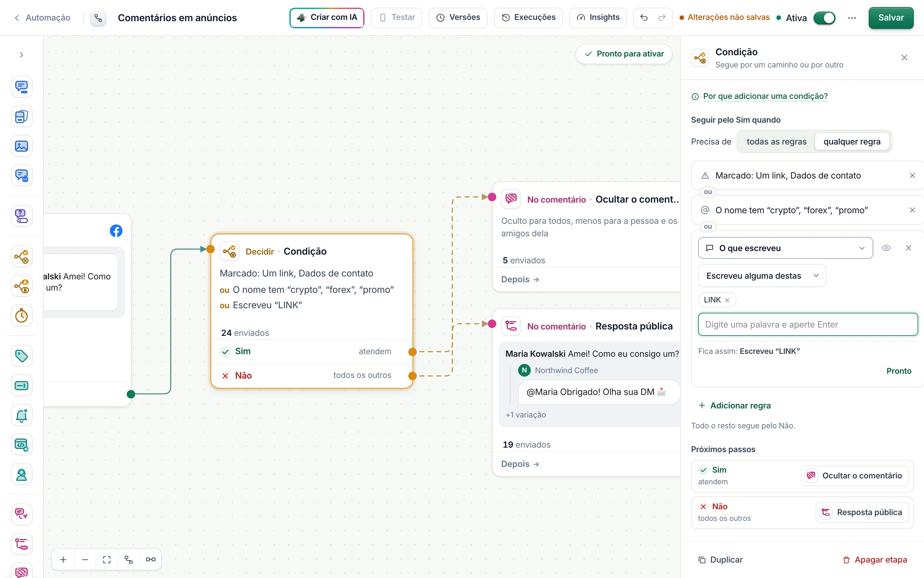Open the Execuções tab
Screen dimensions: 924x578
[x=528, y=18]
